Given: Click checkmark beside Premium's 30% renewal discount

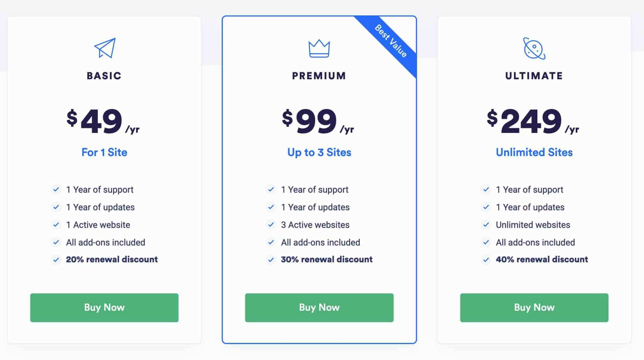Looking at the screenshot, I should 271,260.
